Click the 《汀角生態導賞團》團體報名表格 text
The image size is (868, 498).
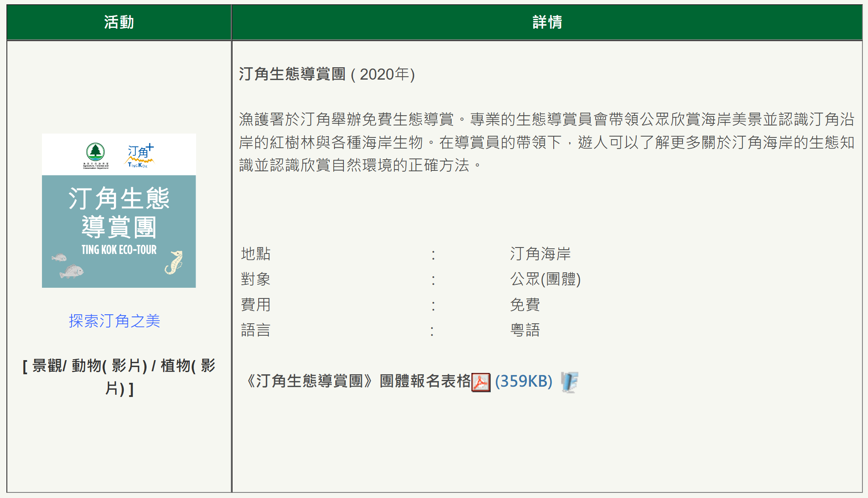tap(358, 381)
